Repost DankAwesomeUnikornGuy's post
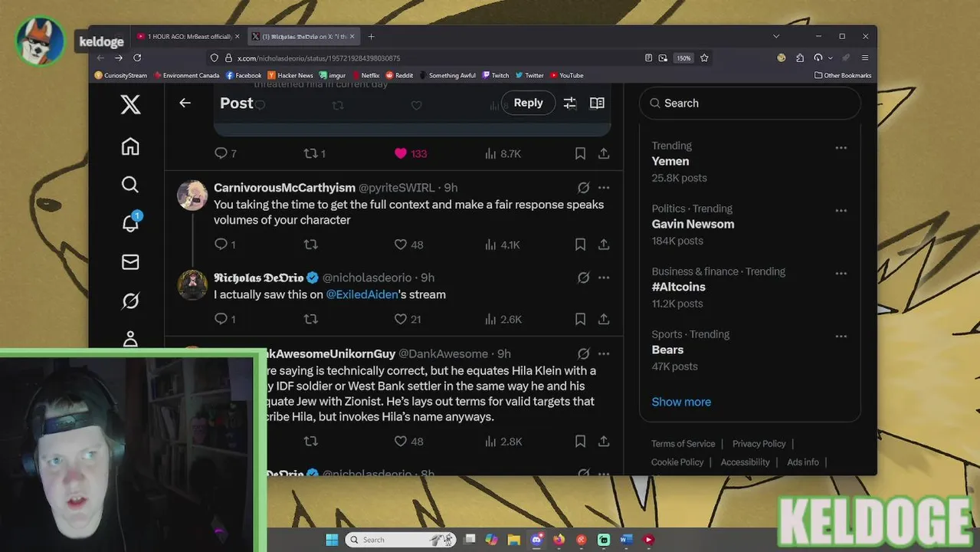 pyautogui.click(x=310, y=442)
